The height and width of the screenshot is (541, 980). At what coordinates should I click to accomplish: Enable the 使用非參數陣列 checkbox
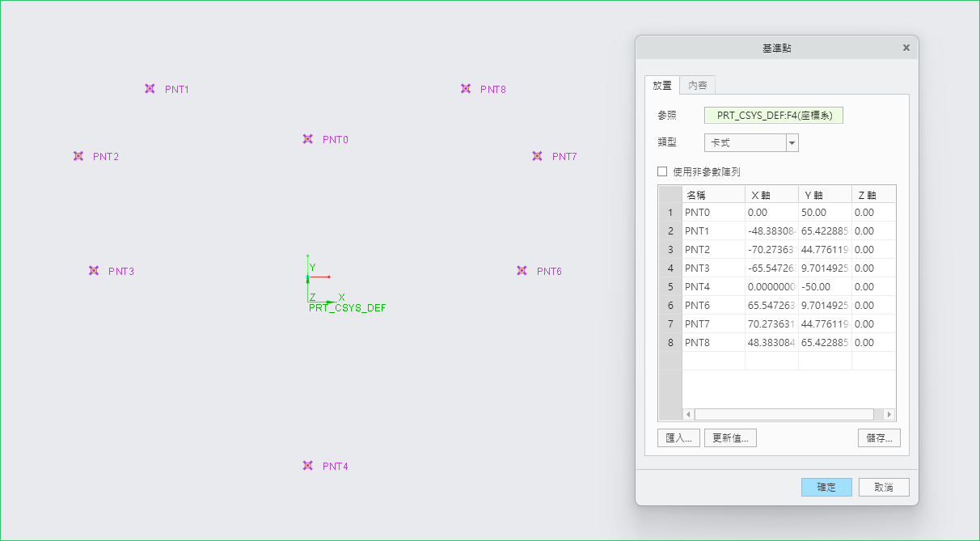coord(662,171)
